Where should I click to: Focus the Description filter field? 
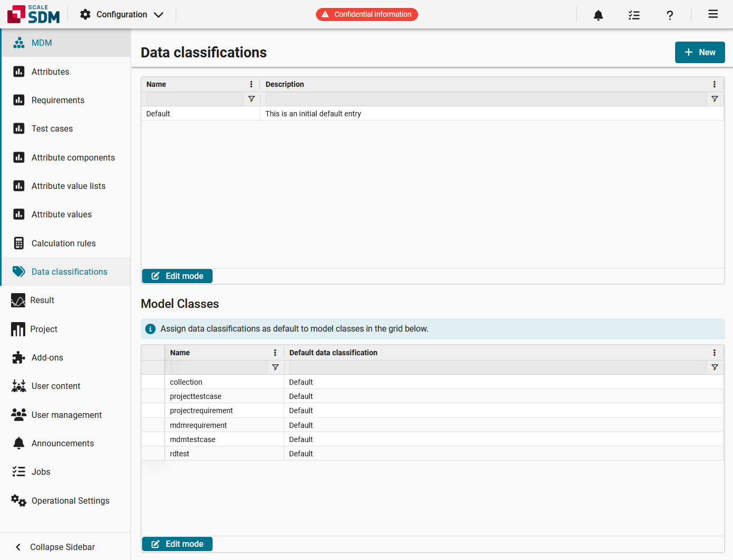pos(486,99)
